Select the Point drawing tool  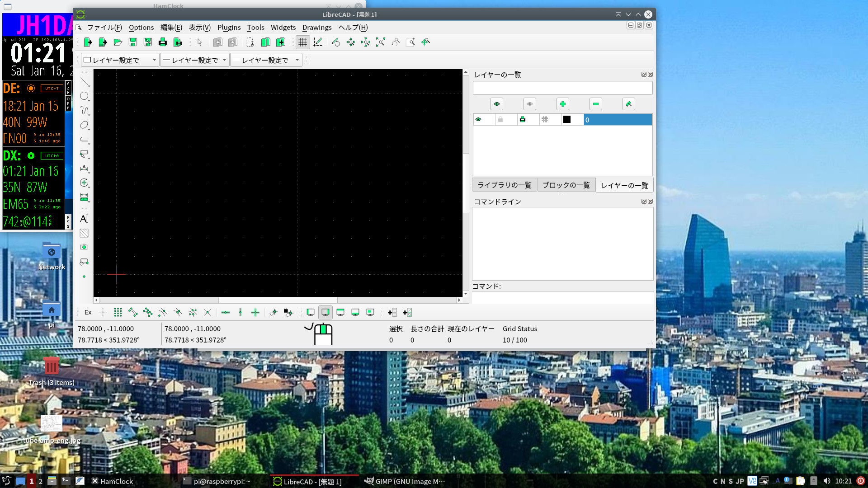coord(84,276)
